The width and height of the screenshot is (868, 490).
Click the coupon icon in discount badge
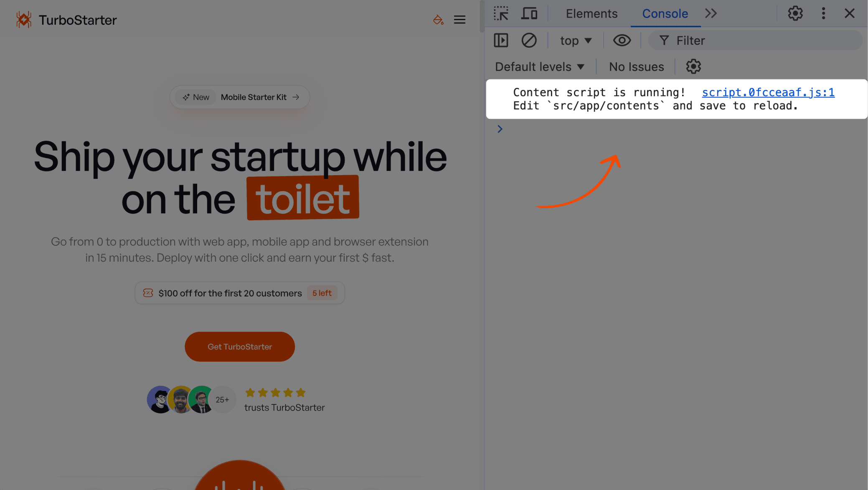[148, 293]
